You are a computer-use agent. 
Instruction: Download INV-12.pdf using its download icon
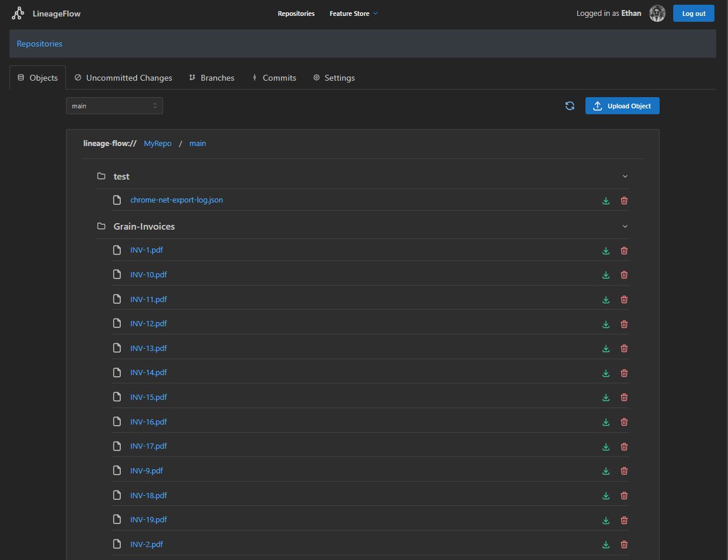click(605, 324)
